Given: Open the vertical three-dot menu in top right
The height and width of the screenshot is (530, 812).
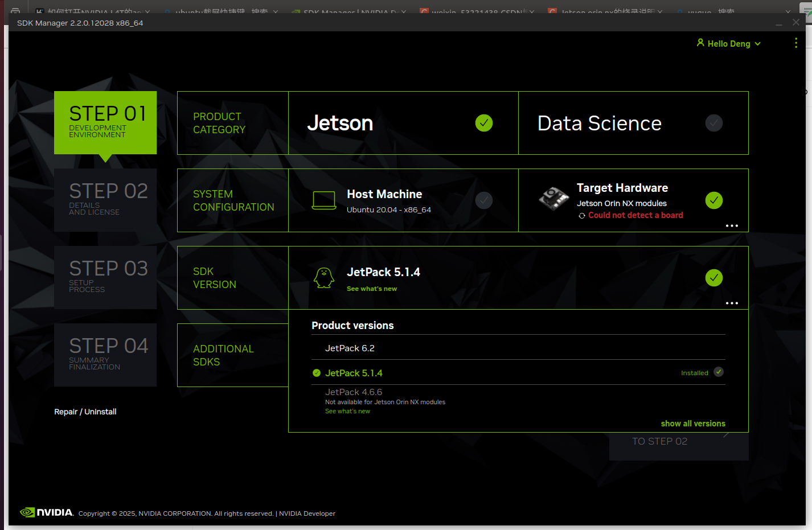Looking at the screenshot, I should 796,43.
